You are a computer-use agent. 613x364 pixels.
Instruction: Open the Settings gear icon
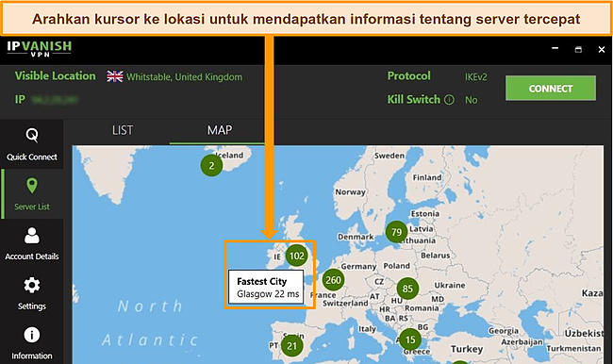point(32,286)
